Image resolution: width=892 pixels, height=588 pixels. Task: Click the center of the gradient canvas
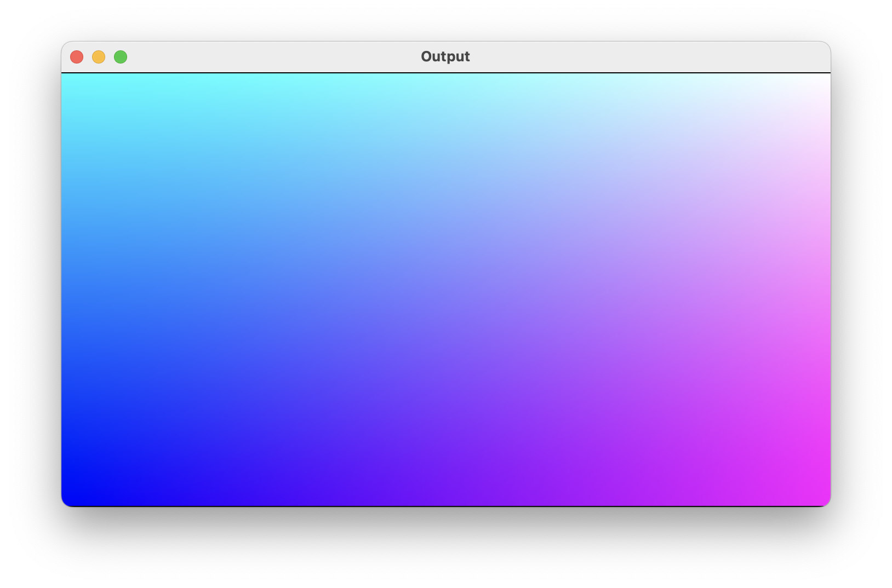coord(446,290)
